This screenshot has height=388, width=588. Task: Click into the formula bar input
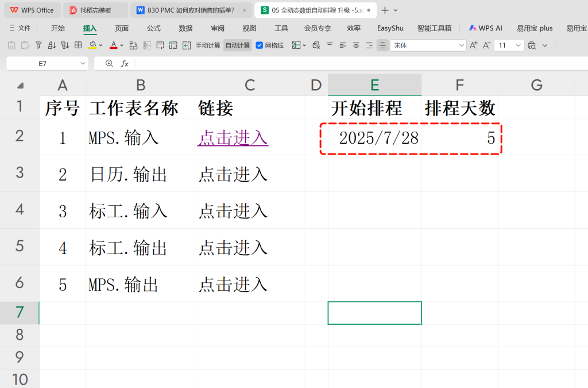point(361,63)
